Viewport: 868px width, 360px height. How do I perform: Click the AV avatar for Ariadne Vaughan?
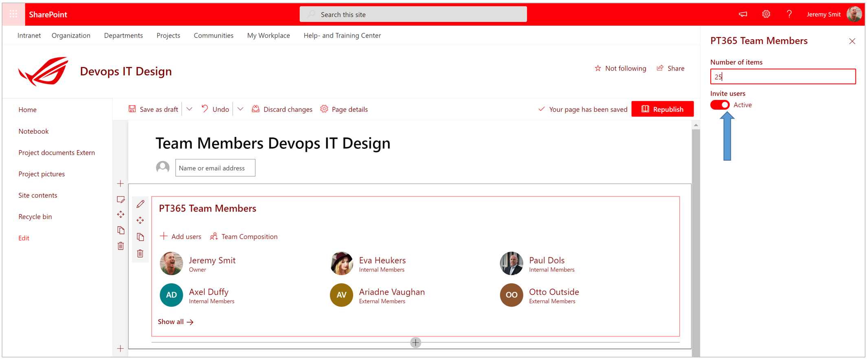tap(341, 295)
